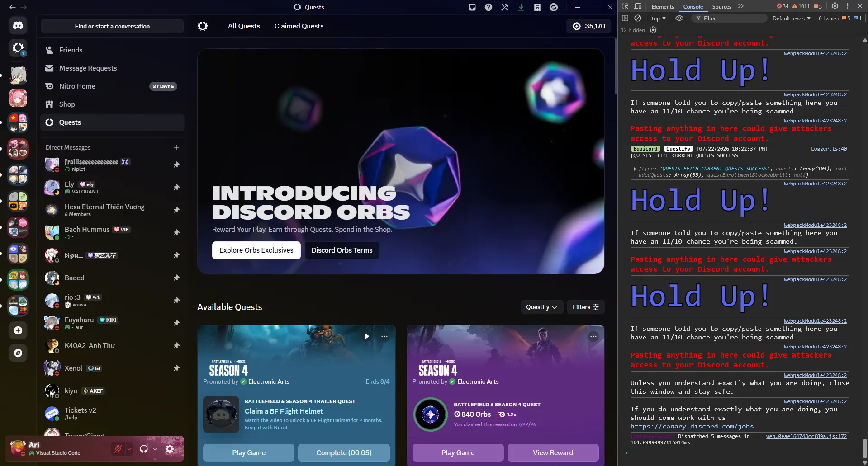
Task: Open DevTools Sources tab
Action: coord(721,6)
